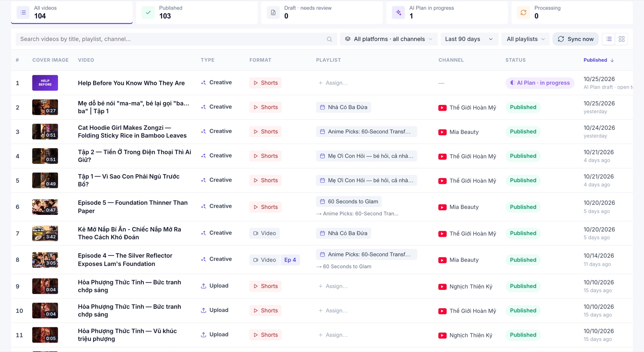This screenshot has width=644, height=352.
Task: Click the sparkle icon in AI Plan in progress card
Action: click(x=398, y=13)
